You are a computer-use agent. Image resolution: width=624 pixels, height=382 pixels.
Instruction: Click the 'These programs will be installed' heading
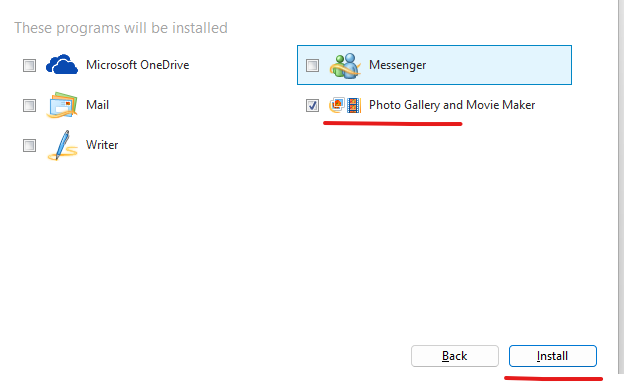(x=121, y=28)
